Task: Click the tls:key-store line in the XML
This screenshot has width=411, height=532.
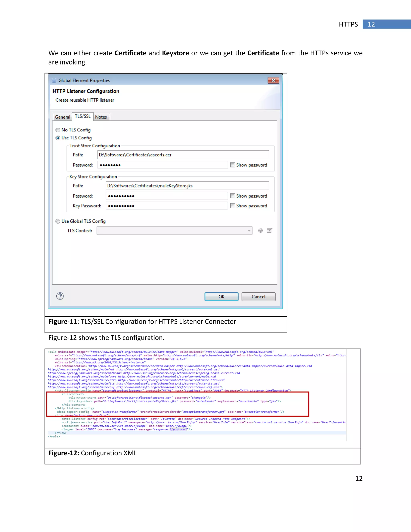Action: [x=175, y=401]
